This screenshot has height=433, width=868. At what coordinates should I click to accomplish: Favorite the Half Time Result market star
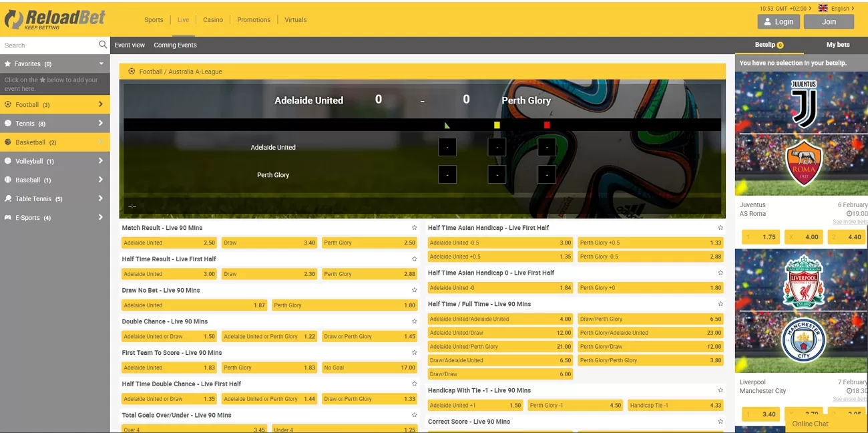pos(415,259)
